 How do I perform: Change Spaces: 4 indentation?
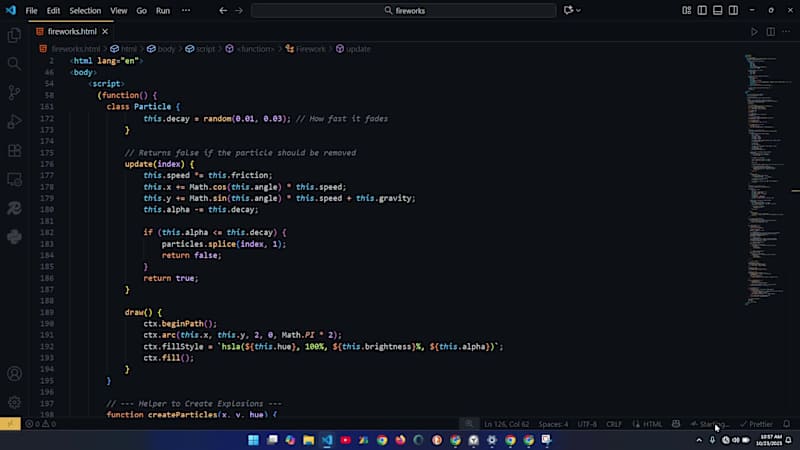click(553, 424)
